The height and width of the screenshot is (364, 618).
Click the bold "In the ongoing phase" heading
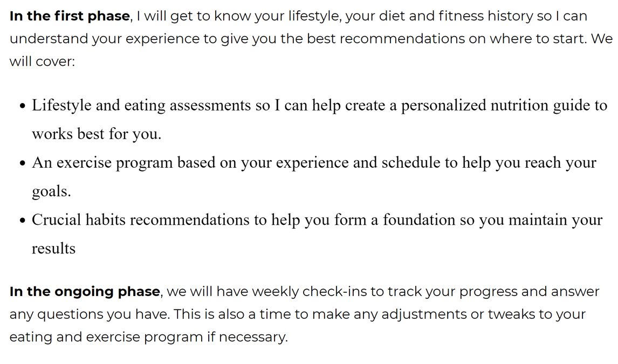coord(85,292)
